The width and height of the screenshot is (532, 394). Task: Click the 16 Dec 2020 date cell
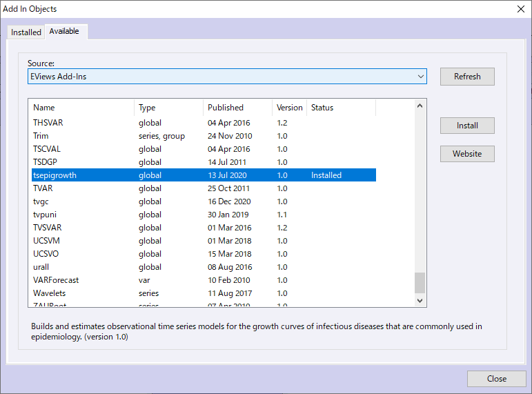point(229,201)
